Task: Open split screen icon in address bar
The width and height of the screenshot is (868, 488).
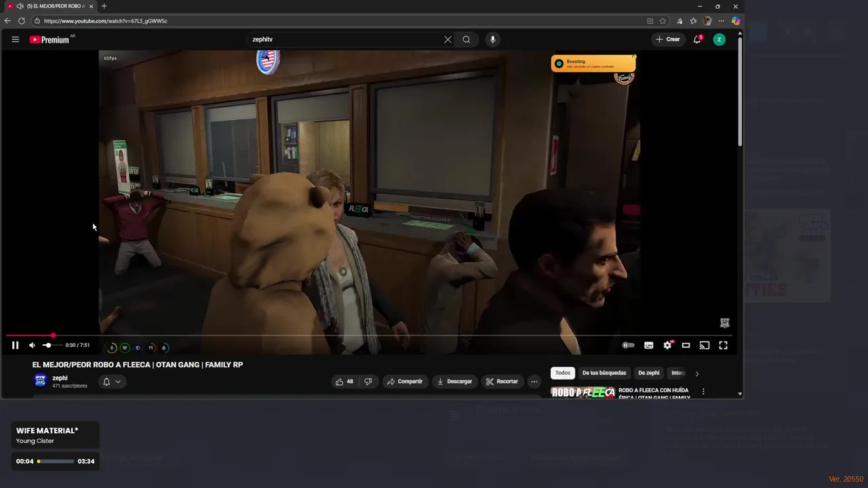Action: [650, 21]
